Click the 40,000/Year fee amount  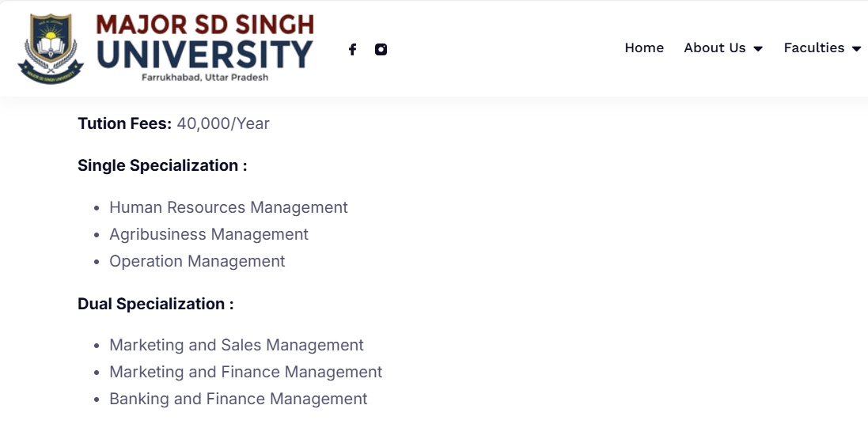coord(223,123)
